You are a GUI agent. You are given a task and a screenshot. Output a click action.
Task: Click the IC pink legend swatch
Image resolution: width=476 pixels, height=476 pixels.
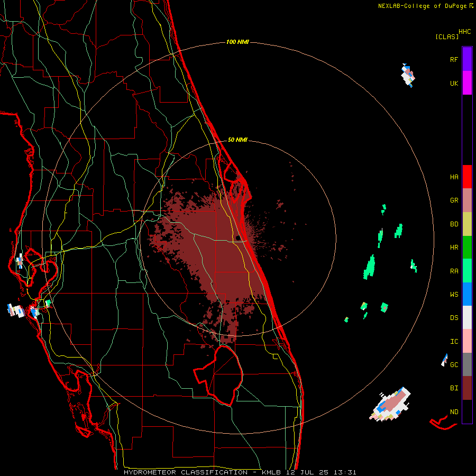click(x=467, y=341)
